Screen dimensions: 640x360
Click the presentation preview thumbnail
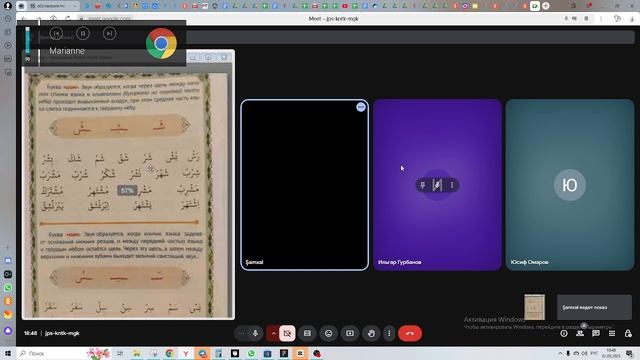pyautogui.click(x=535, y=307)
